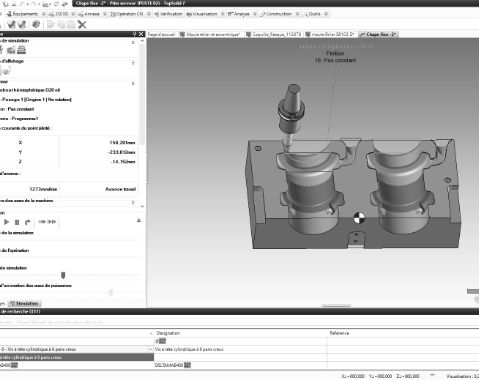Adjust the simulation speed slider handle
Screen dimensions: 479x380
tap(63, 275)
